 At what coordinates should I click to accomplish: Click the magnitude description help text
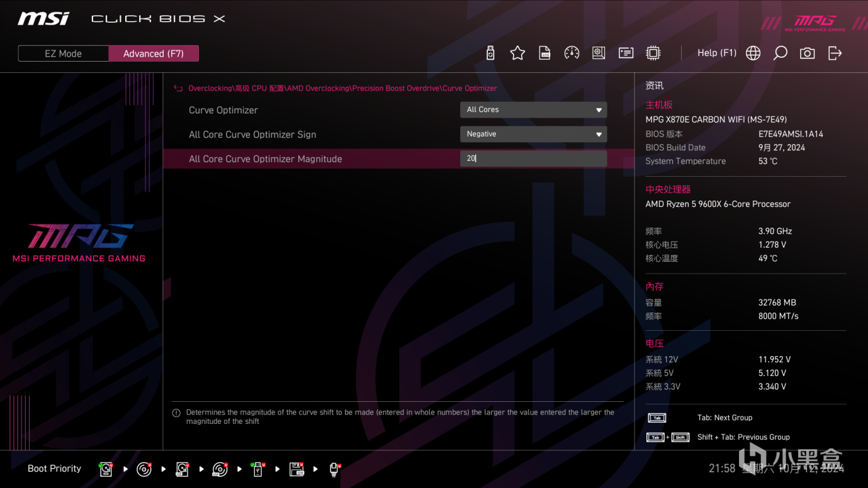pos(400,417)
